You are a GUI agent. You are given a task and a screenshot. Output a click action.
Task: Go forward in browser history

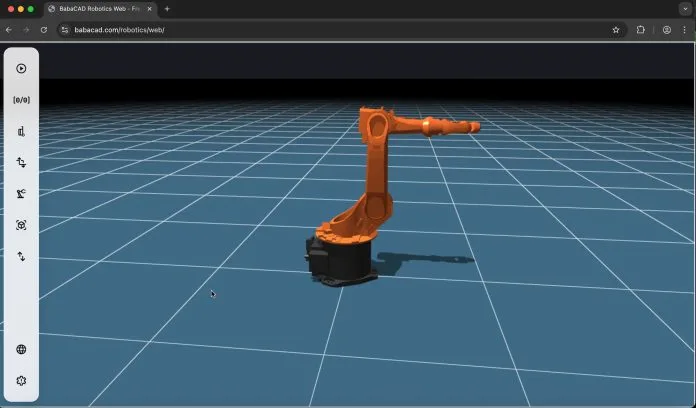[x=26, y=30]
